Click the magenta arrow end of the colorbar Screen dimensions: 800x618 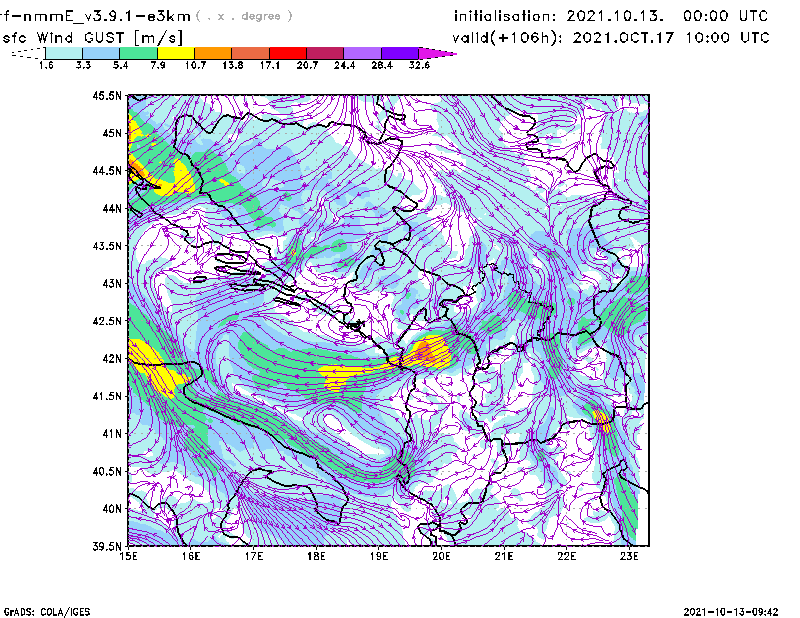tap(436, 53)
